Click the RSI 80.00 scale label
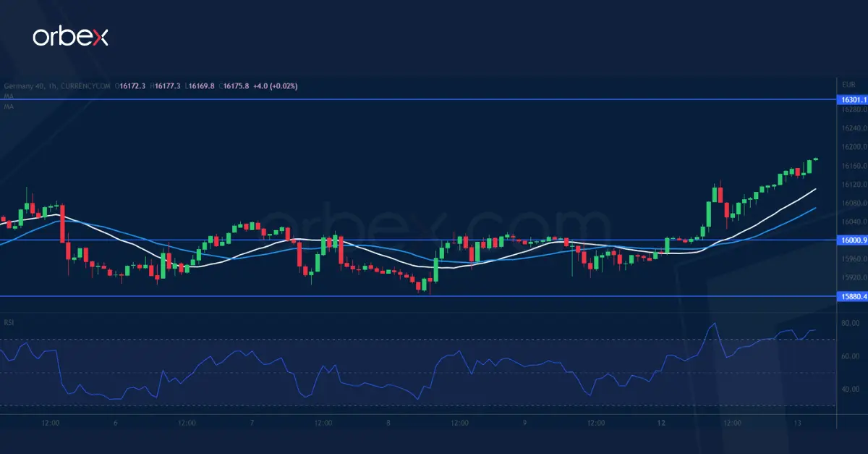The image size is (868, 454). pos(851,323)
